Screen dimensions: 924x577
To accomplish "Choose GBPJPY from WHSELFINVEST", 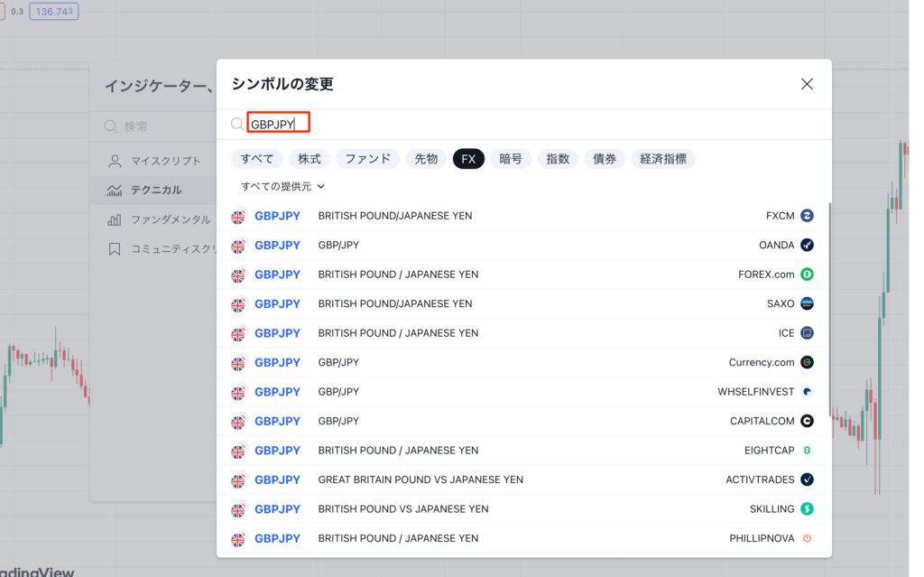I will point(522,392).
